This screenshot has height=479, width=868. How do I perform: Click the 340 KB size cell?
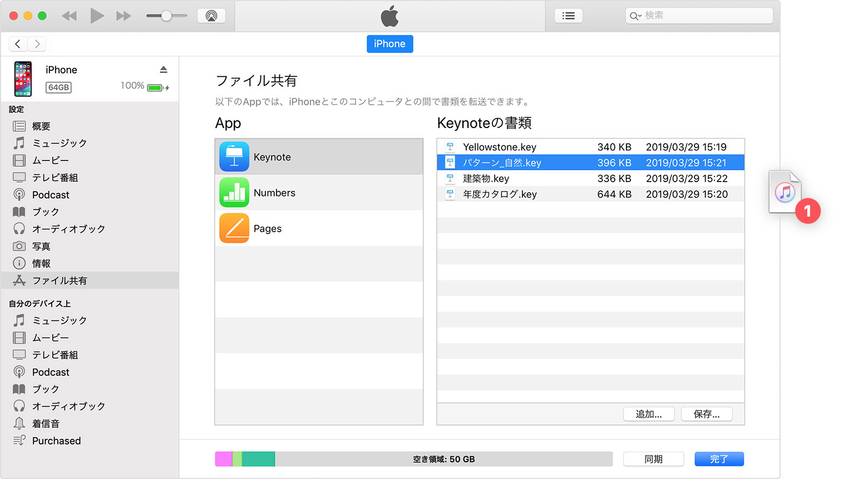(x=614, y=147)
